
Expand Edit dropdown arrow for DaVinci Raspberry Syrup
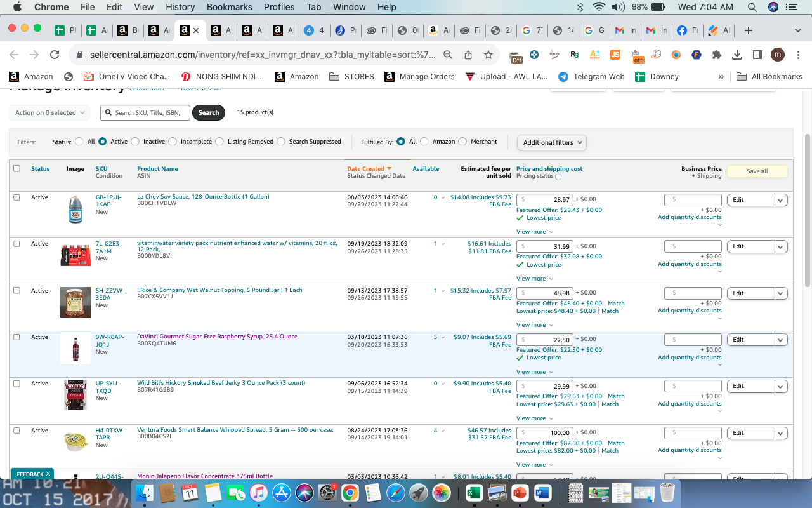click(781, 340)
